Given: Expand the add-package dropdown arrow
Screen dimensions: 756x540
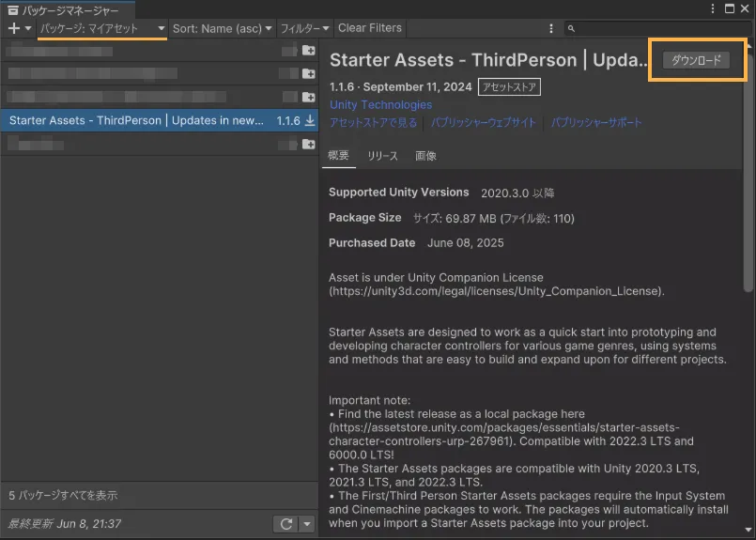Looking at the screenshot, I should click(x=28, y=28).
